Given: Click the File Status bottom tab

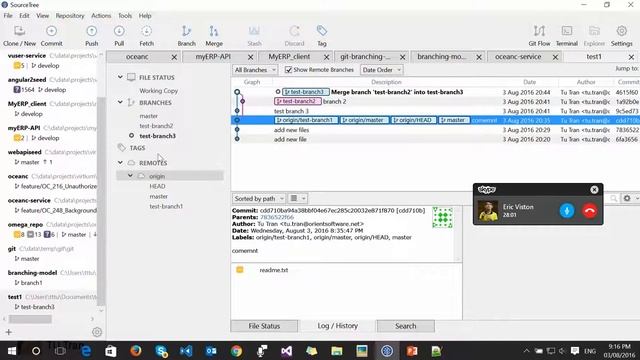Looking at the screenshot, I should 264,326.
